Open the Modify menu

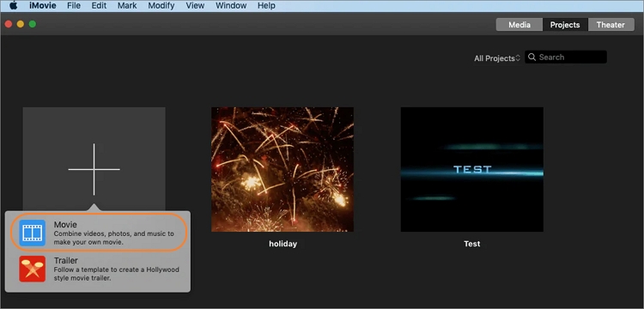coord(161,6)
